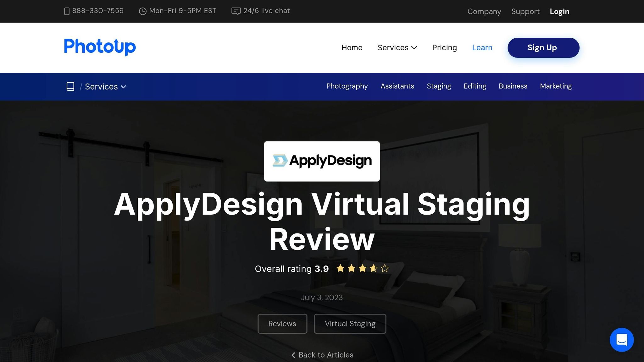Select the Assistants category
Image resolution: width=644 pixels, height=362 pixels.
point(397,86)
